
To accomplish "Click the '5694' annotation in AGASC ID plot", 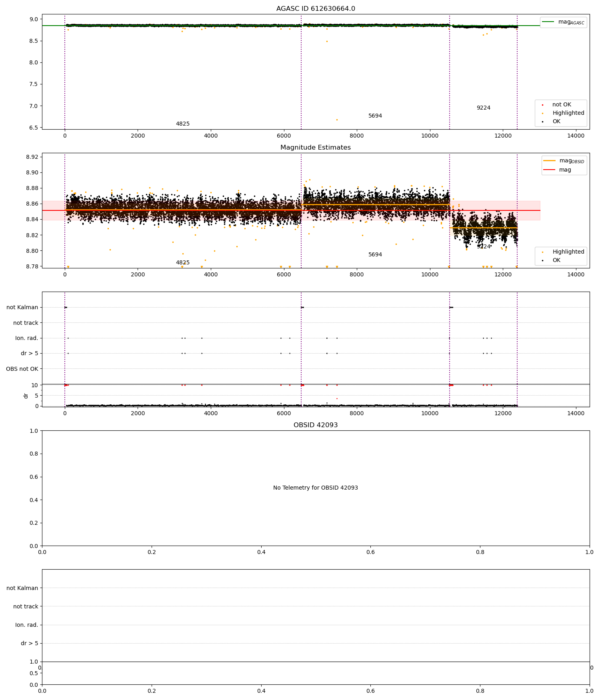I will point(375,116).
